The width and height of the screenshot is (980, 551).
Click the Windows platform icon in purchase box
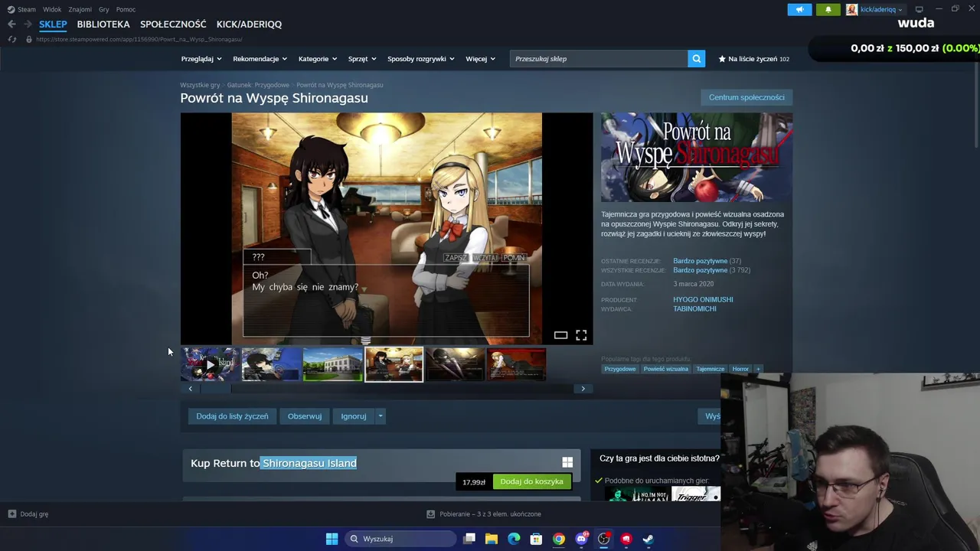tap(567, 462)
